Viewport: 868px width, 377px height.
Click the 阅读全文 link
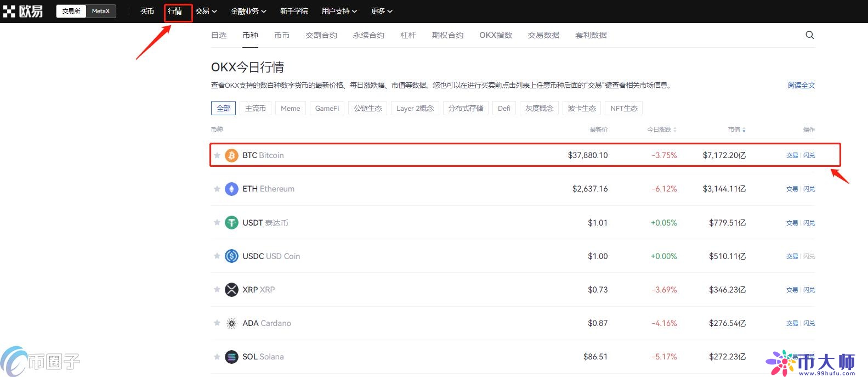point(801,85)
